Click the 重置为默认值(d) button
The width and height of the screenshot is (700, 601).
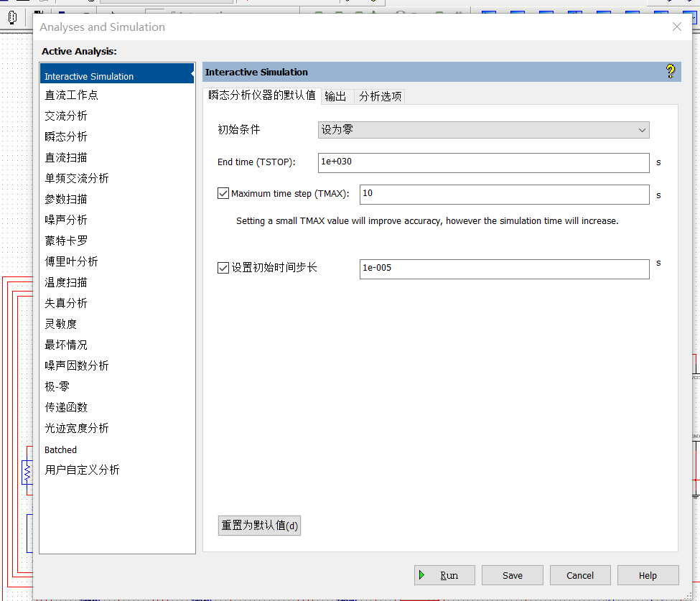point(259,526)
